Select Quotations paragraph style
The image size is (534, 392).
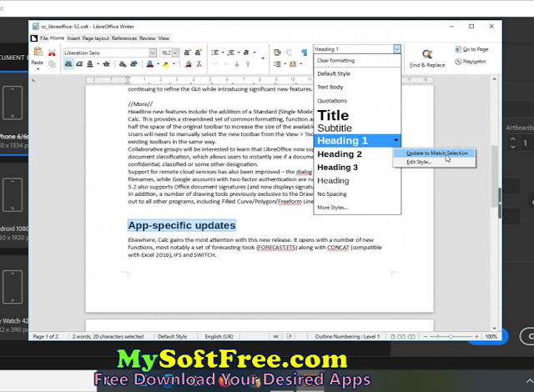pyautogui.click(x=357, y=101)
